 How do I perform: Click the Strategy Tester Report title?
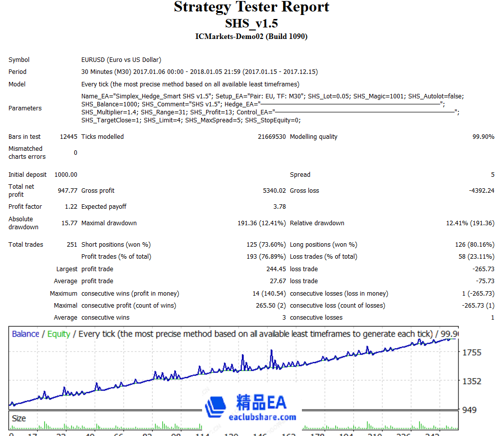(252, 7)
